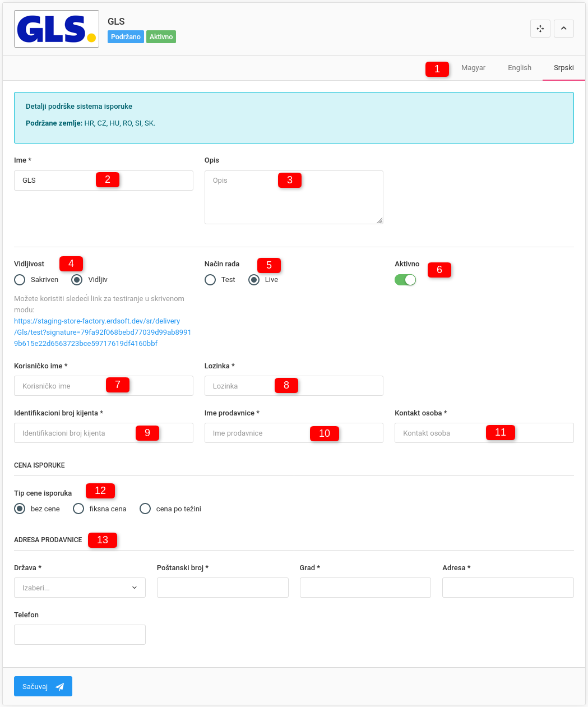Select the Srpski language tab
This screenshot has width=588, height=707.
[563, 68]
